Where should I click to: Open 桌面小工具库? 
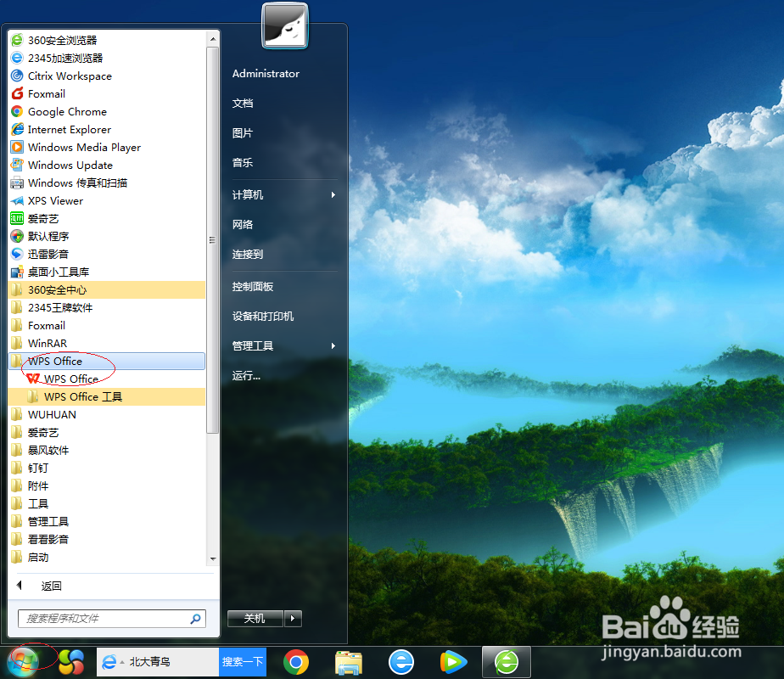(x=107, y=272)
